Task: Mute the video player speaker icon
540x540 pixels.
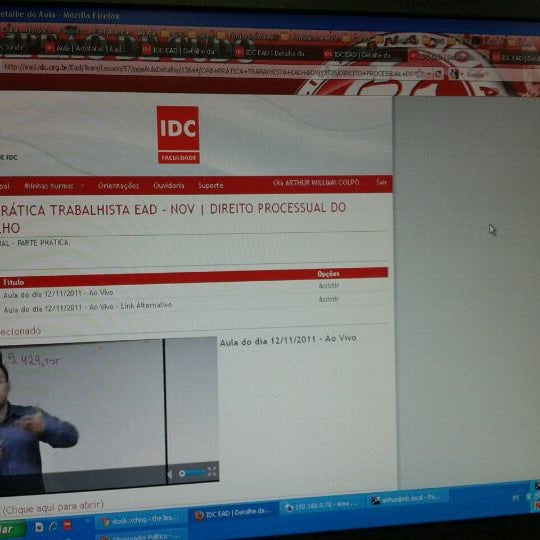Action: pyautogui.click(x=170, y=475)
